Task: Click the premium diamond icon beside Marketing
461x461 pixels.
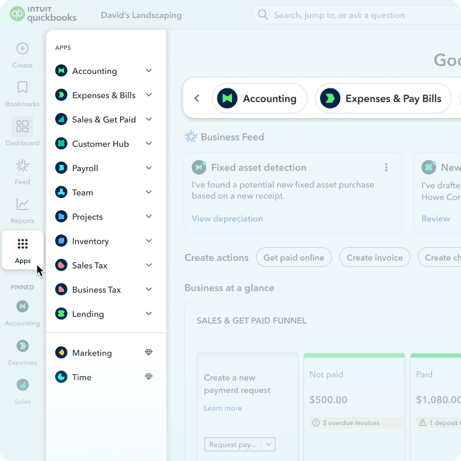Action: (x=149, y=352)
